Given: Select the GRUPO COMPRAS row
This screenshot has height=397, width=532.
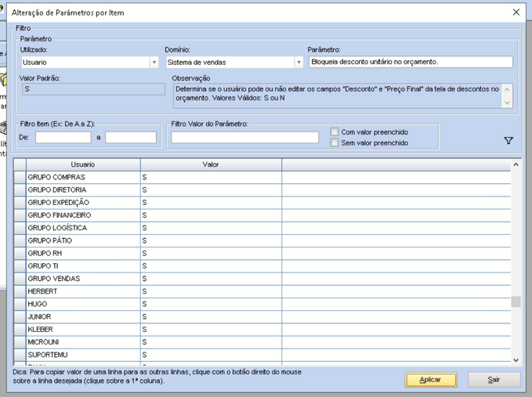Looking at the screenshot, I should (x=262, y=177).
